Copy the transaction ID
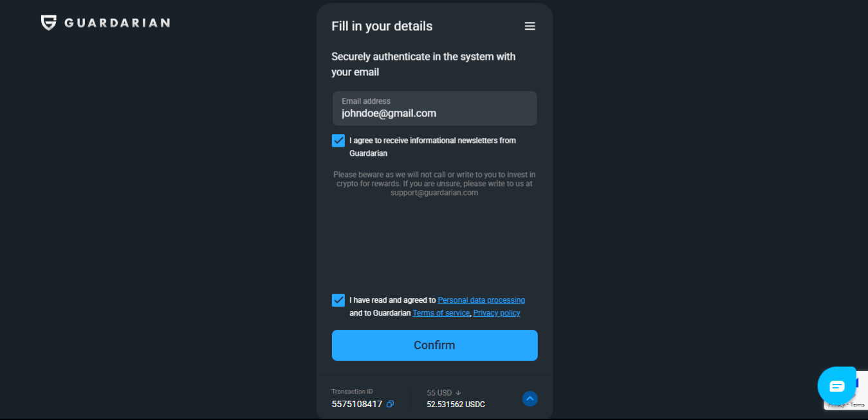Image resolution: width=868 pixels, height=420 pixels. point(390,405)
